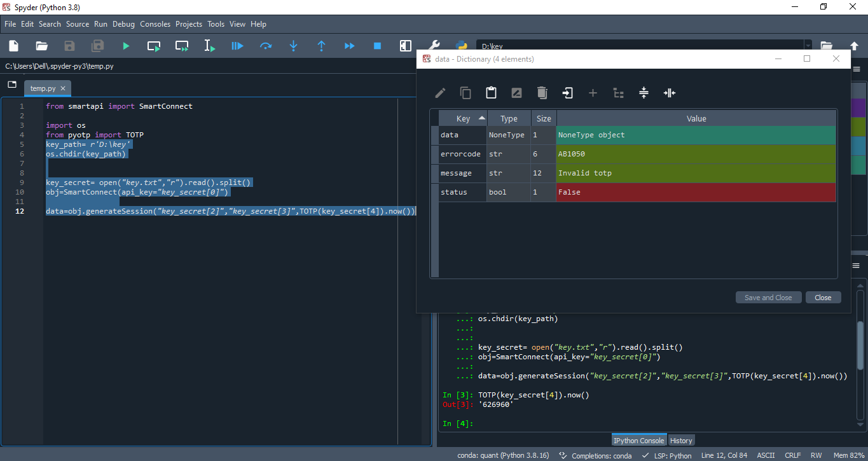Select the False status value cell
The width and height of the screenshot is (868, 461).
pos(696,192)
